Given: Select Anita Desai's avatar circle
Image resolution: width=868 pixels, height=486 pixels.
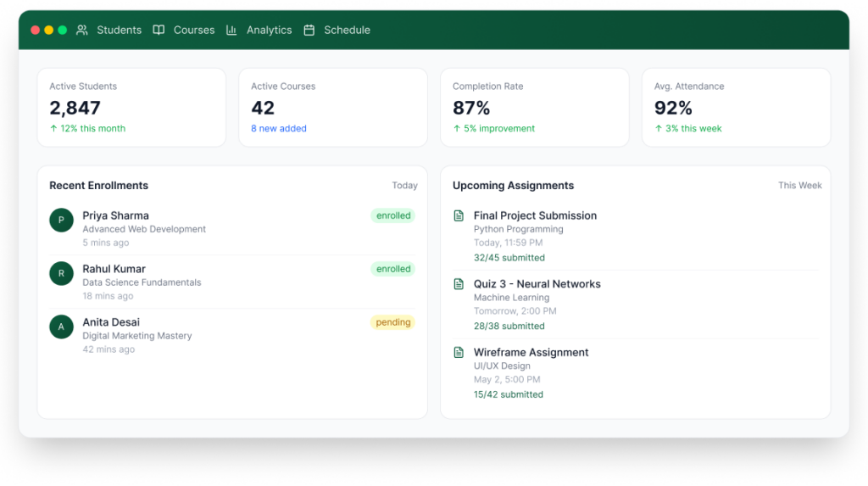Looking at the screenshot, I should click(x=62, y=327).
